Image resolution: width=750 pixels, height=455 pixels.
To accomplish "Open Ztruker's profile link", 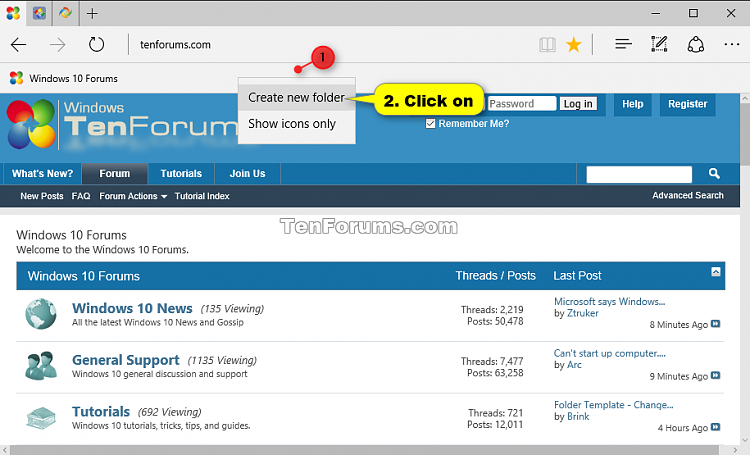I will (x=583, y=313).
